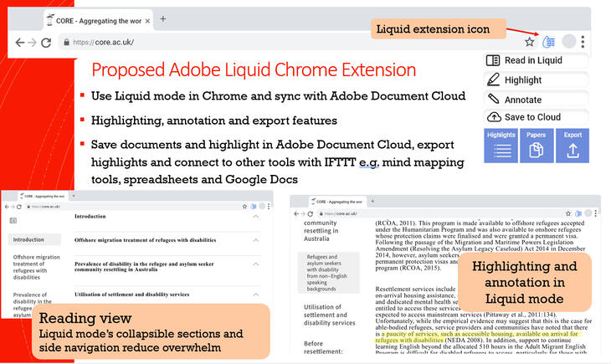The height and width of the screenshot is (364, 611).
Task: Select CORE tab in highlighting view browser
Action: (x=337, y=202)
